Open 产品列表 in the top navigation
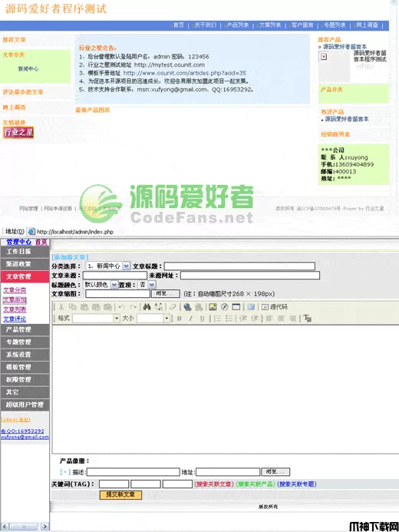Image resolution: width=399 pixels, height=532 pixels. [237, 25]
